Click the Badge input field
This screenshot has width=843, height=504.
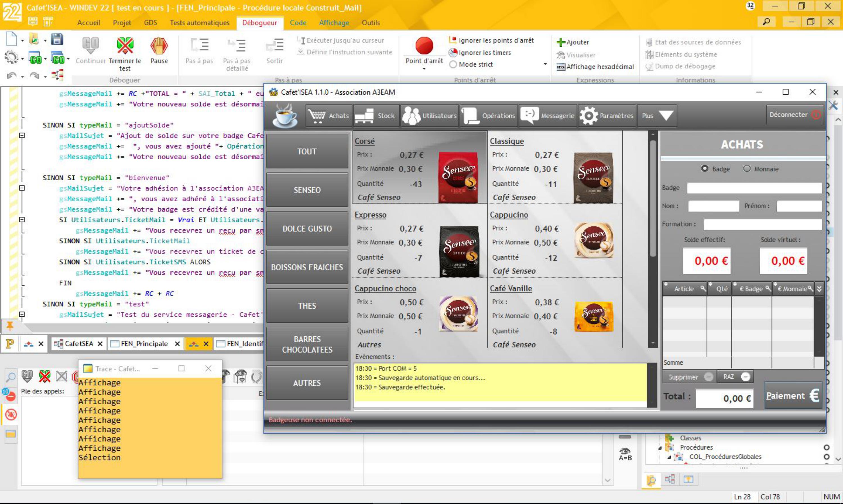click(x=754, y=188)
